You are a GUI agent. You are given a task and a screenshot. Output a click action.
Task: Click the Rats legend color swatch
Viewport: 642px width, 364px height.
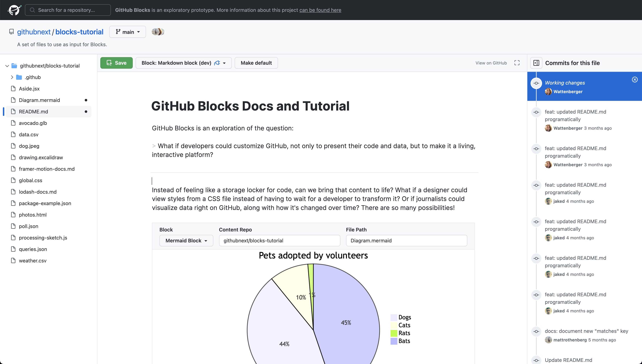click(394, 333)
